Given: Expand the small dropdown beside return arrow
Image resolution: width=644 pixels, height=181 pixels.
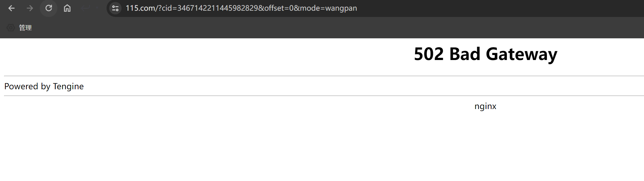Looking at the screenshot, I should pos(97,8).
